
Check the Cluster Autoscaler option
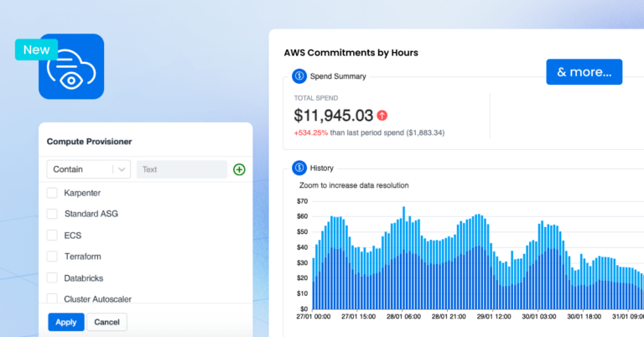52,298
